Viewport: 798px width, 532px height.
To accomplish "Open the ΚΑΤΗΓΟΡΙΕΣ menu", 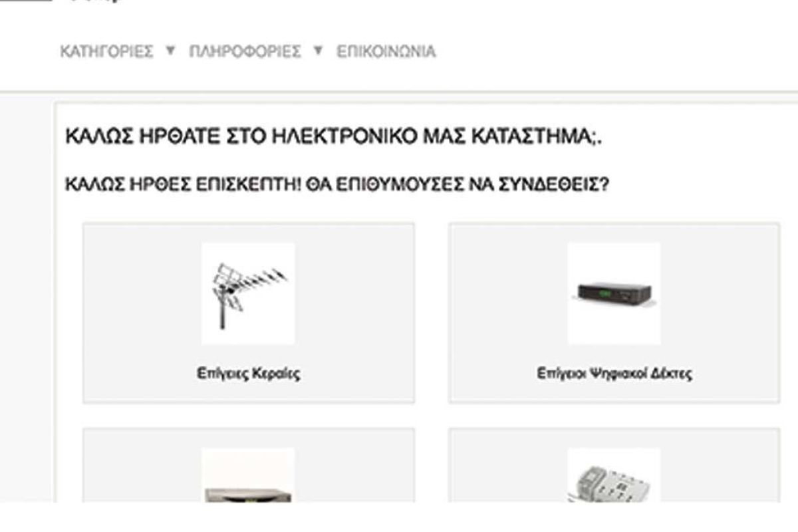I will tap(107, 51).
